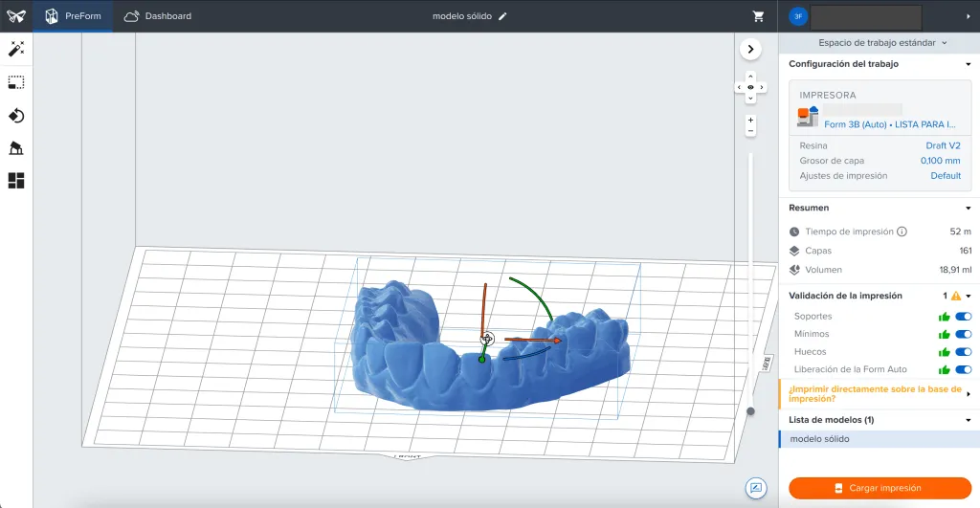This screenshot has height=508, width=980.
Task: Click the layer slider handle
Action: click(x=750, y=411)
